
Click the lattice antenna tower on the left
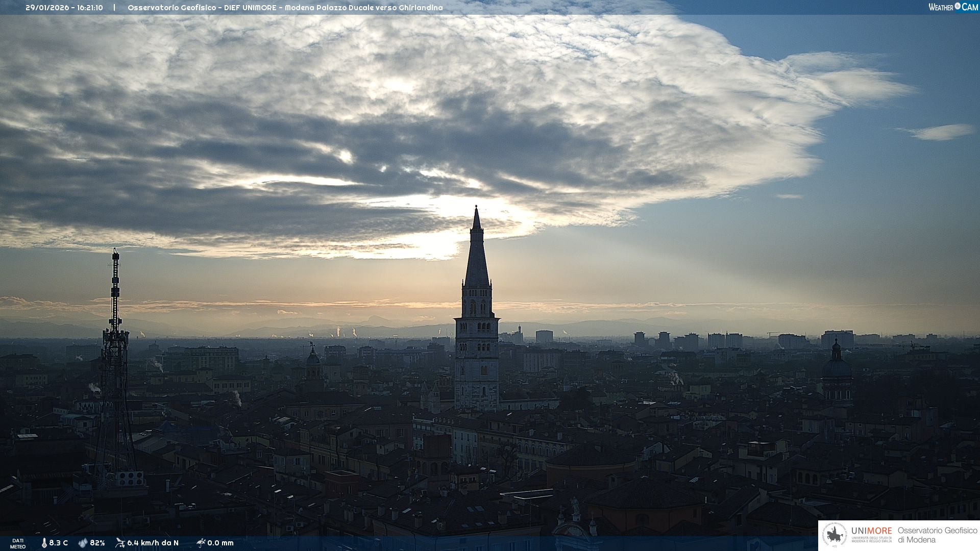tap(115, 357)
